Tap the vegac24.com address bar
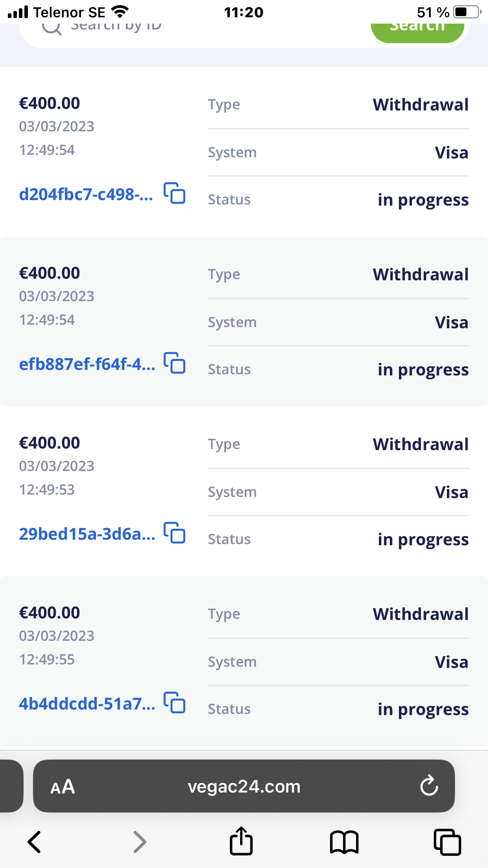Image resolution: width=488 pixels, height=868 pixels. tap(244, 787)
